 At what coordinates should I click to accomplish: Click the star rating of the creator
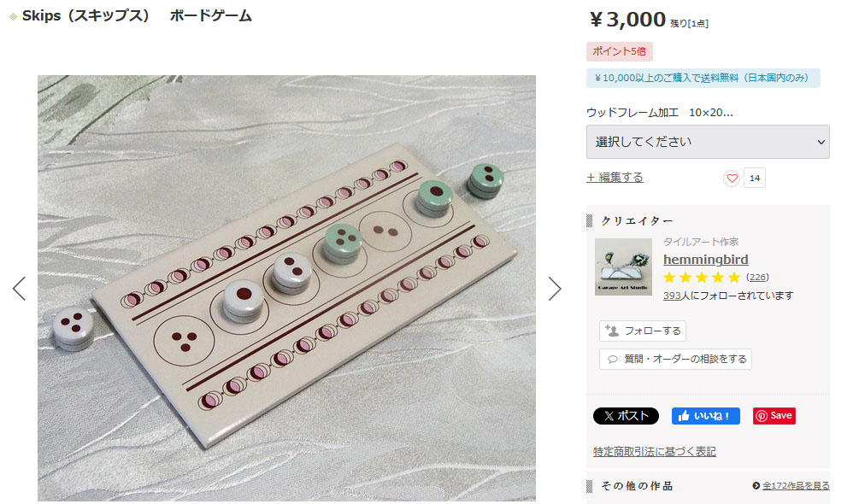click(x=702, y=277)
